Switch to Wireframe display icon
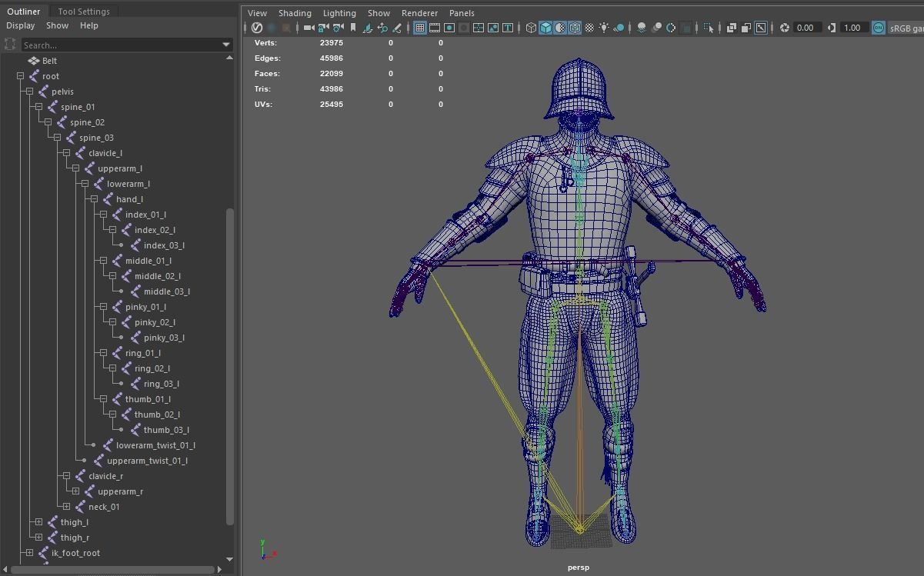Screen dimensions: 924x576 [x=531, y=28]
